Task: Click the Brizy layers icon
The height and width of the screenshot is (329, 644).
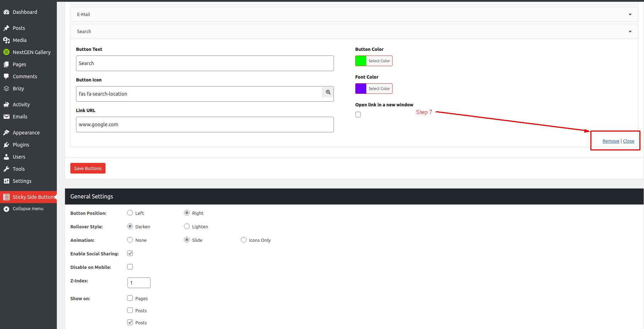Action: point(6,89)
